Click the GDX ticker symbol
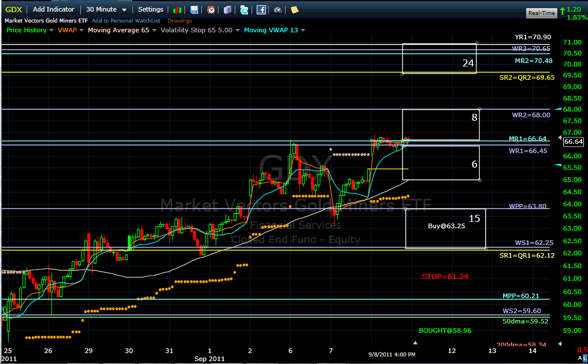588x364 pixels. coord(13,9)
